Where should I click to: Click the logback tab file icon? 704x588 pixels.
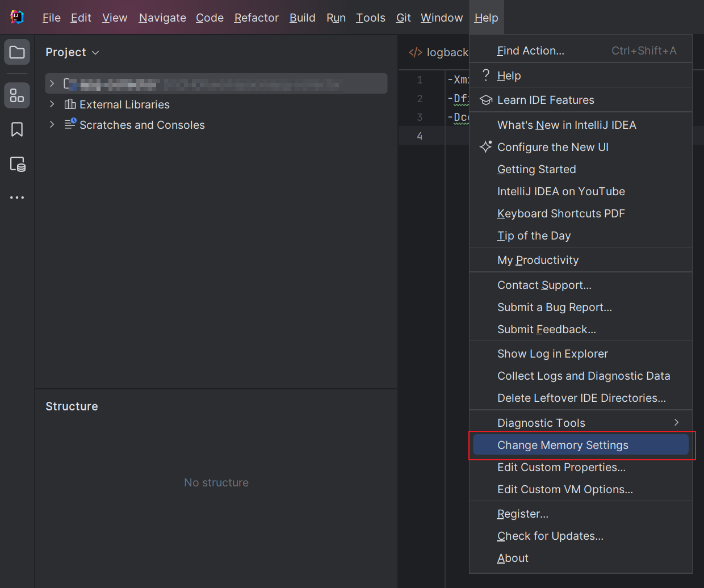point(416,52)
